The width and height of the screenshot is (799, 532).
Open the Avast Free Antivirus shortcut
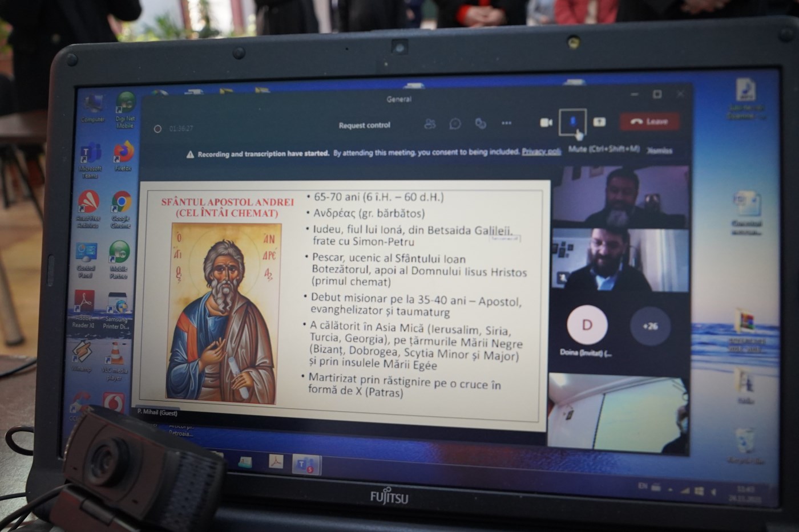coord(88,210)
